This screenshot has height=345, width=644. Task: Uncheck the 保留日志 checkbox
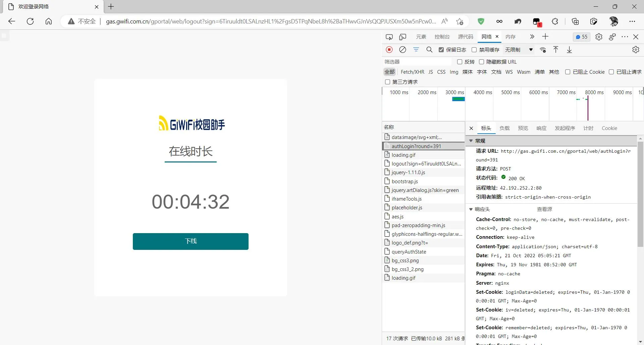point(441,50)
